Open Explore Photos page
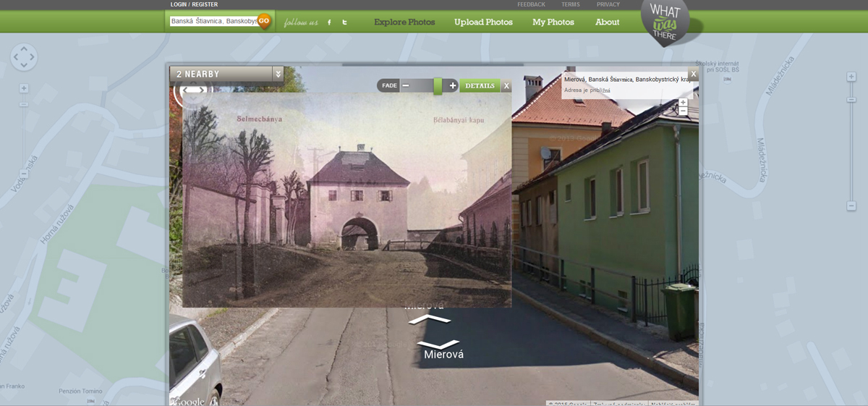The height and width of the screenshot is (406, 868). tap(404, 22)
